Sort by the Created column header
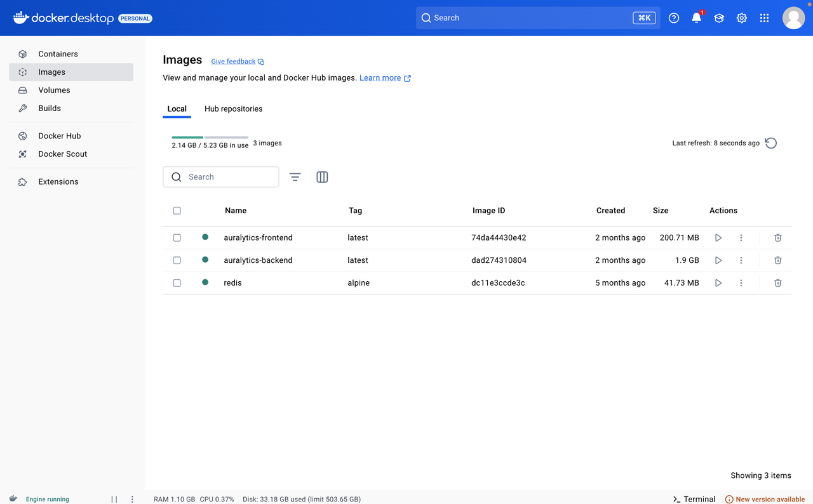The width and height of the screenshot is (813, 504). (x=610, y=211)
